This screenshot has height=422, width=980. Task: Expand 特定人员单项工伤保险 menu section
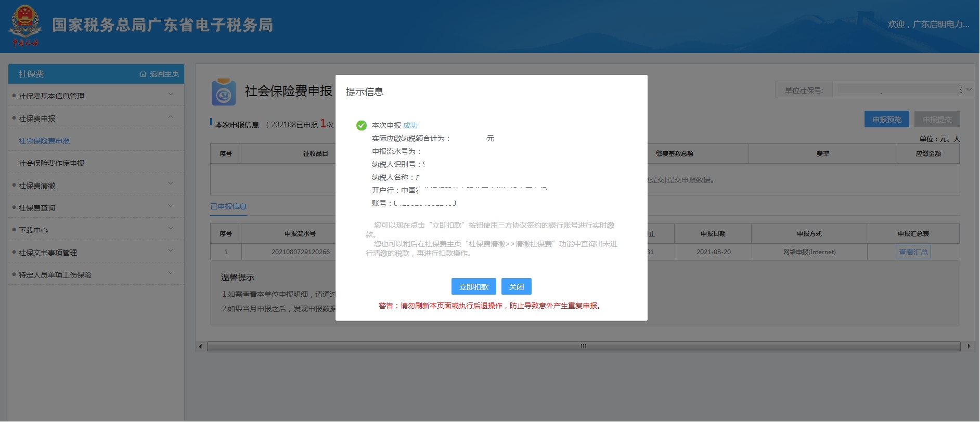96,275
